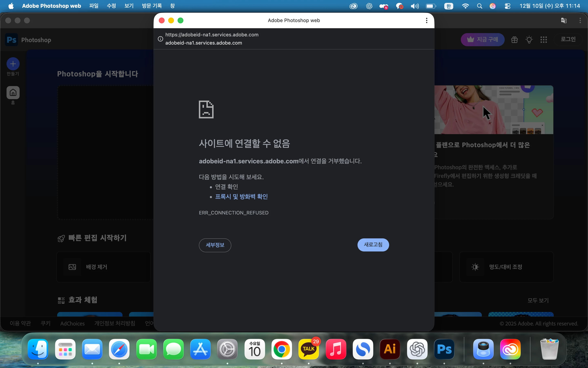Open the 파일 menu
This screenshot has width=588, height=368.
94,6
